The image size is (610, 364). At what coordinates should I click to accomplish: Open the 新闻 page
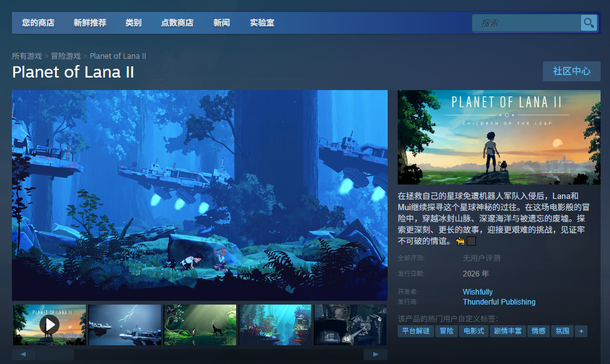tap(222, 23)
